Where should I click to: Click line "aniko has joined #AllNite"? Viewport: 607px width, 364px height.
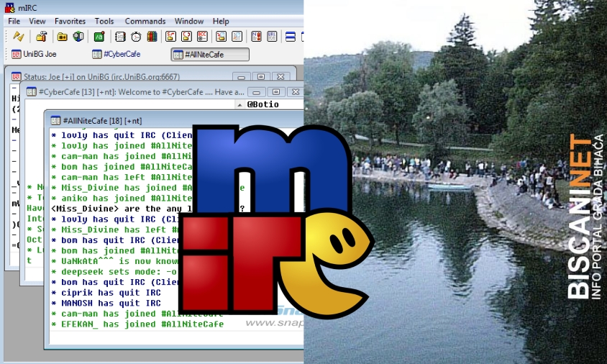tap(122, 199)
